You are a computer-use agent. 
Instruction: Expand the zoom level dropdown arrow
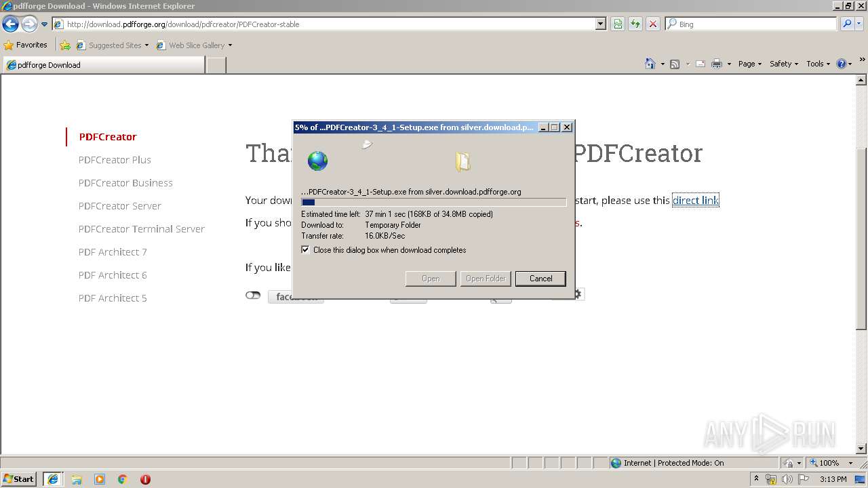tap(850, 463)
